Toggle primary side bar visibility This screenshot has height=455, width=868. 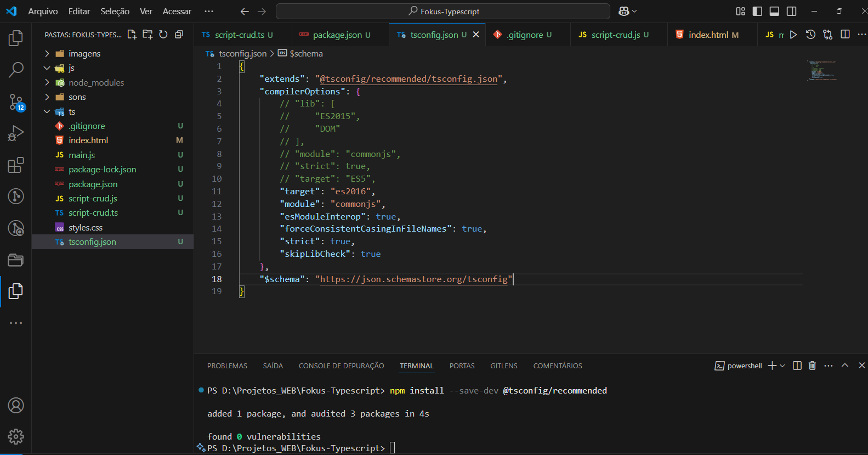coord(757,11)
